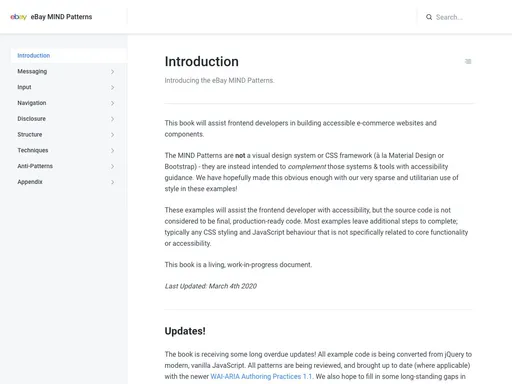Screen dimensions: 512x384
Task: Expand the Messaging section chevron
Action: coord(112,72)
